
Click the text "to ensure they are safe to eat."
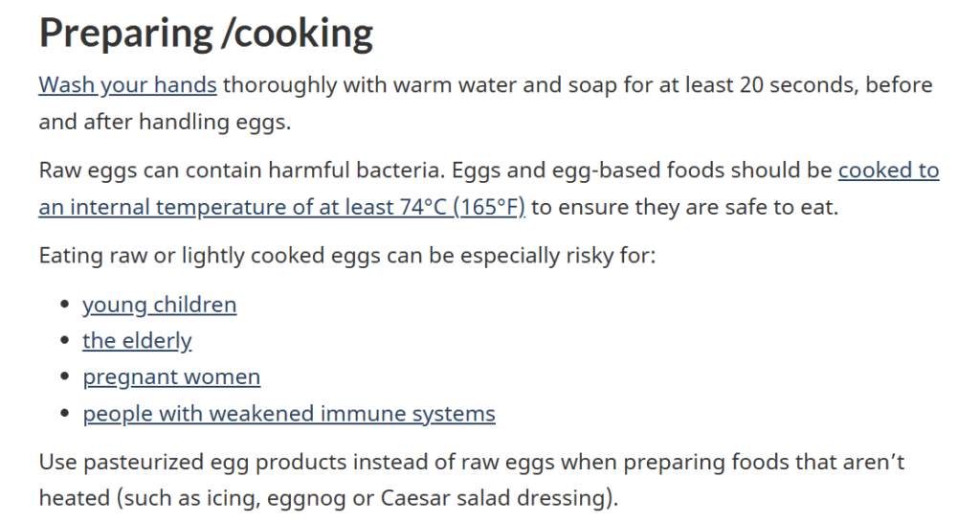click(684, 207)
